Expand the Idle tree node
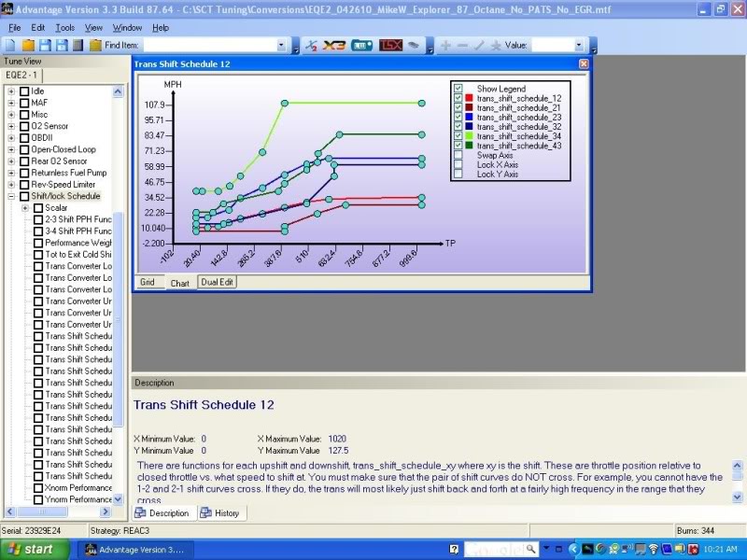Screen dimensions: 747x560 11,91
